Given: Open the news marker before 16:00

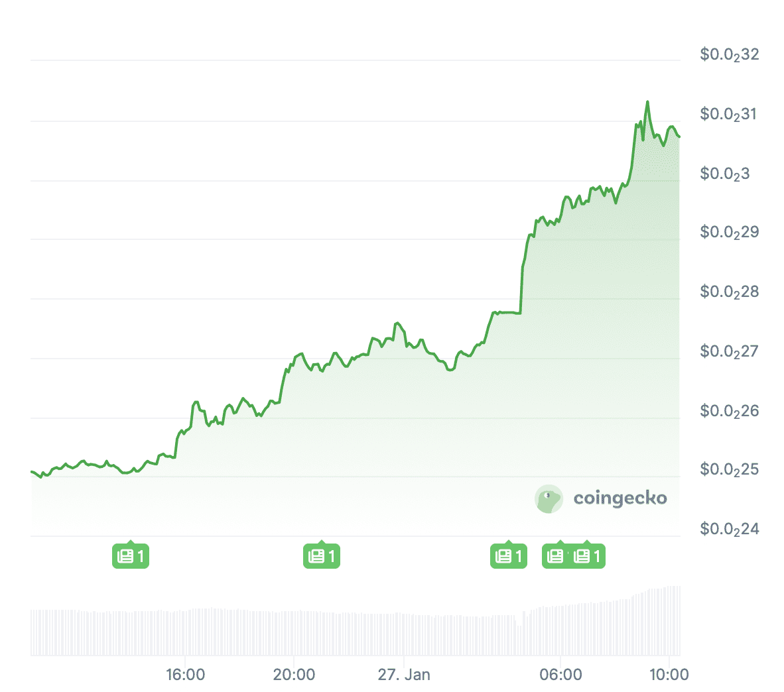Looking at the screenshot, I should [x=131, y=556].
